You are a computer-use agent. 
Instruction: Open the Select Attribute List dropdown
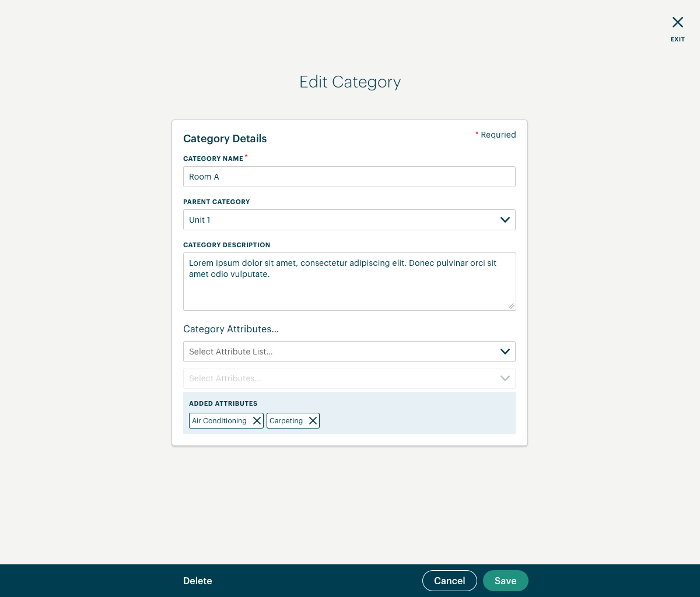pos(349,352)
